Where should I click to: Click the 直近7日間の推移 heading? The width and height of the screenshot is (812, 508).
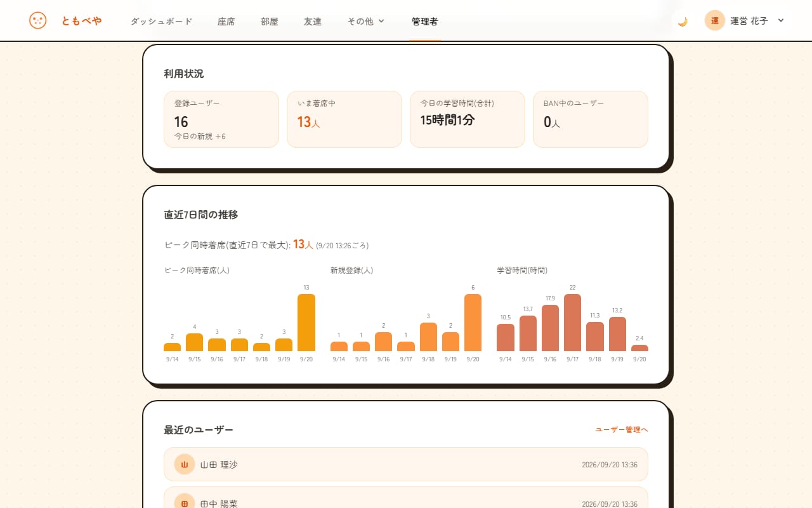[201, 215]
